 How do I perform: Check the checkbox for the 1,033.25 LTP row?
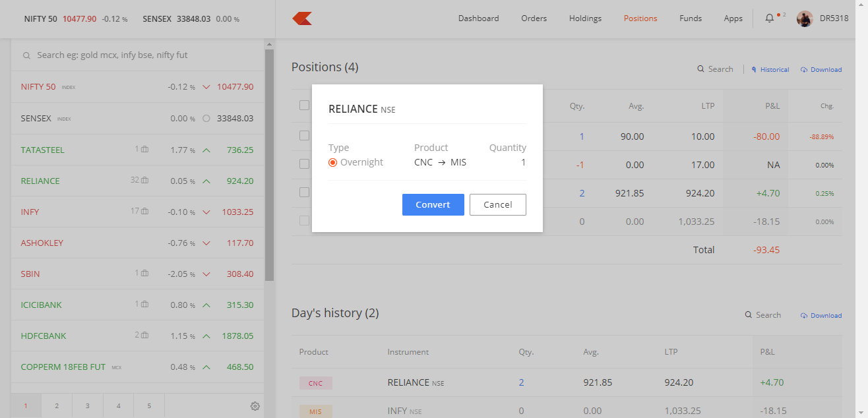(x=304, y=220)
